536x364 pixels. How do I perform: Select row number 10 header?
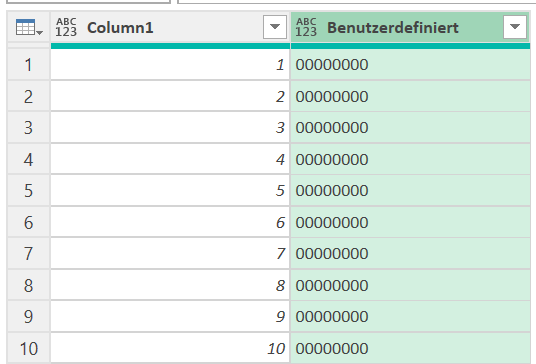pos(29,348)
